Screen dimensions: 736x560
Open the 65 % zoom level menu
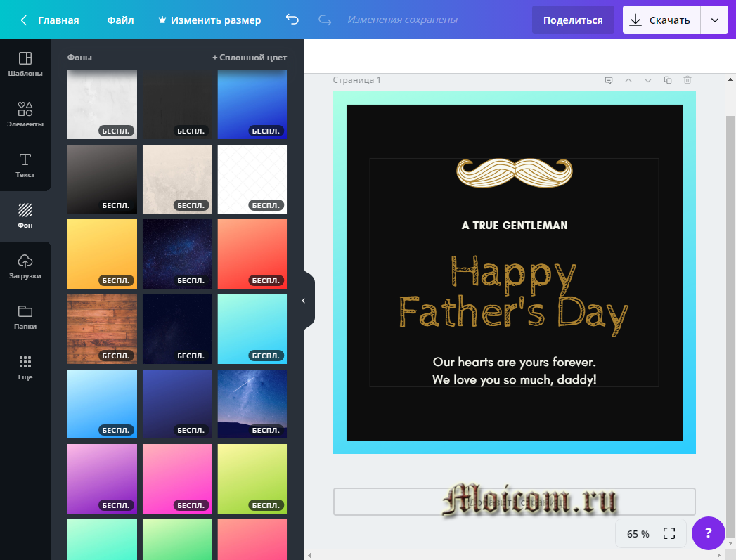coord(638,534)
